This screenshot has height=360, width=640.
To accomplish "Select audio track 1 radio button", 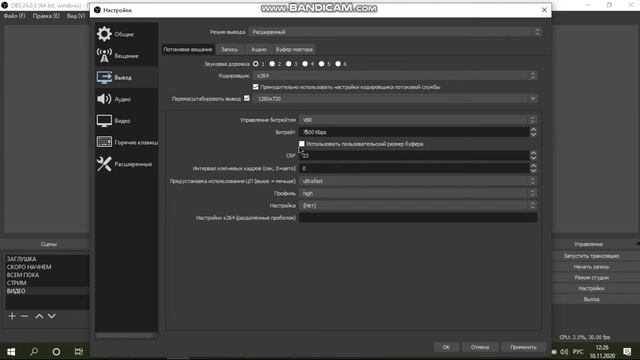I will point(256,64).
